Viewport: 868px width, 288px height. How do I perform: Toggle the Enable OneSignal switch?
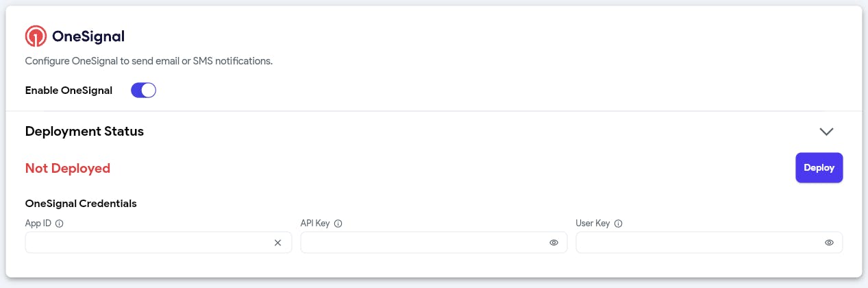tap(144, 91)
